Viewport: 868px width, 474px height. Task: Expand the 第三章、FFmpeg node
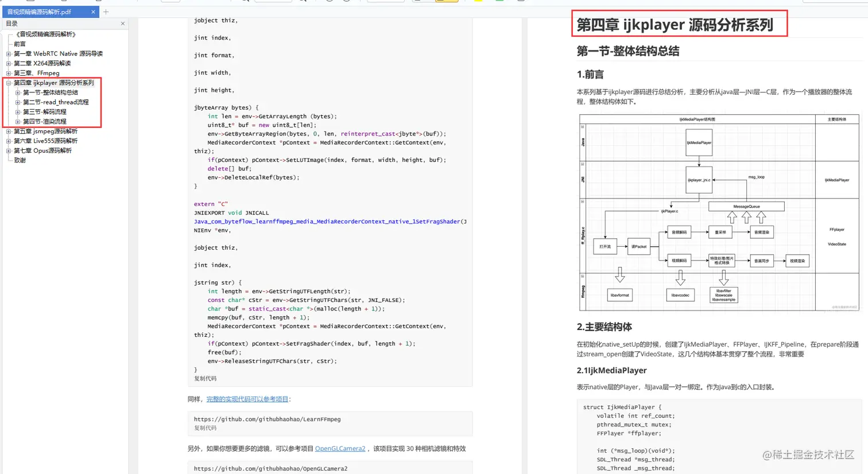[x=9, y=73]
